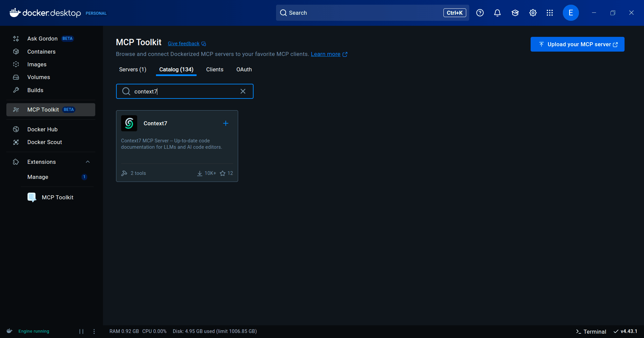
Task: Open Docker Scout from the sidebar
Action: [45, 142]
